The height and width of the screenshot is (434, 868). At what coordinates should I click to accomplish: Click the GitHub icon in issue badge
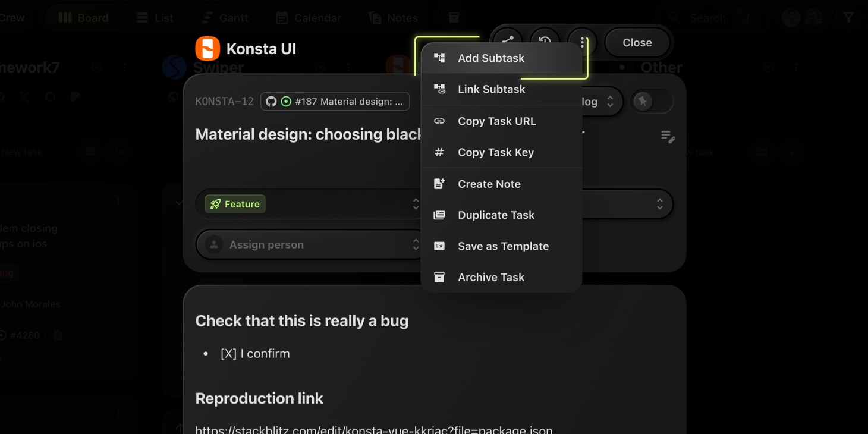coord(271,102)
